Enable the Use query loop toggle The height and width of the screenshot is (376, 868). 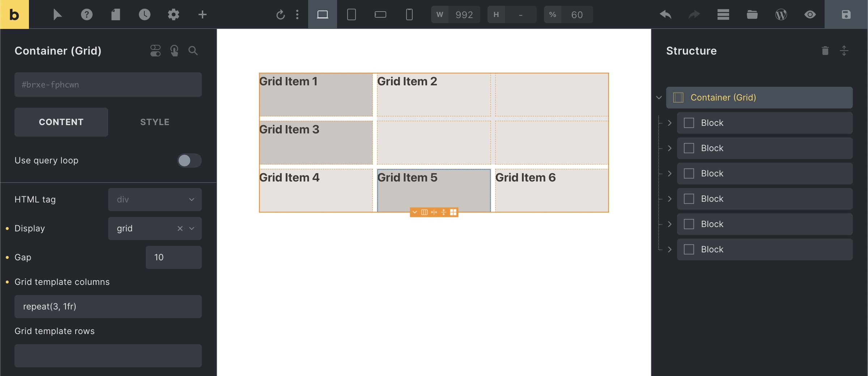pos(188,161)
